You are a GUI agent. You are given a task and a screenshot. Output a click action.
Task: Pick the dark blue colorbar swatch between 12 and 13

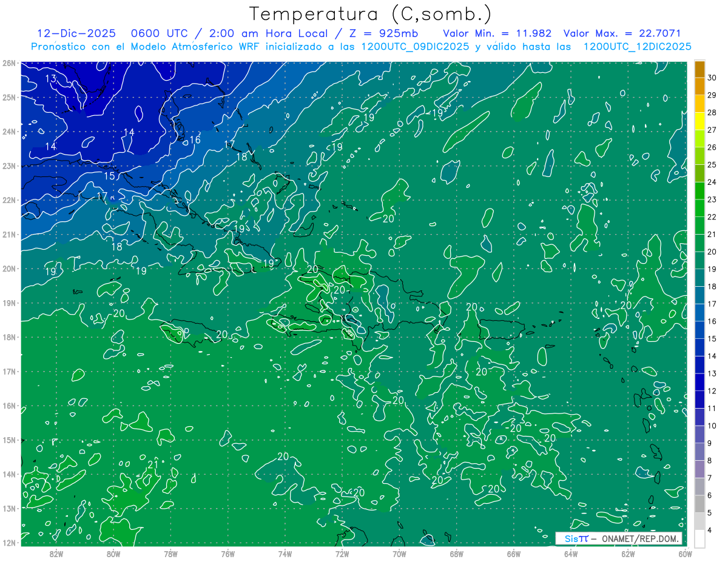[699, 382]
